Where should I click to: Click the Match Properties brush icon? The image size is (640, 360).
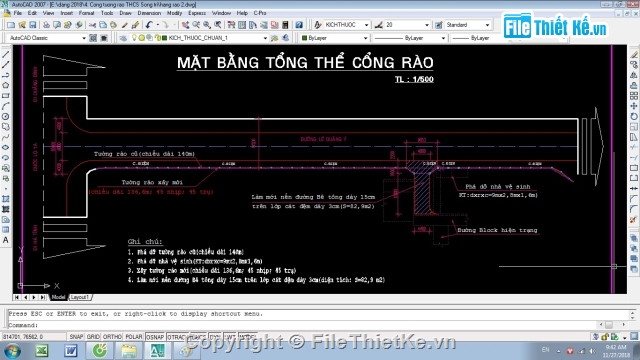point(124,25)
